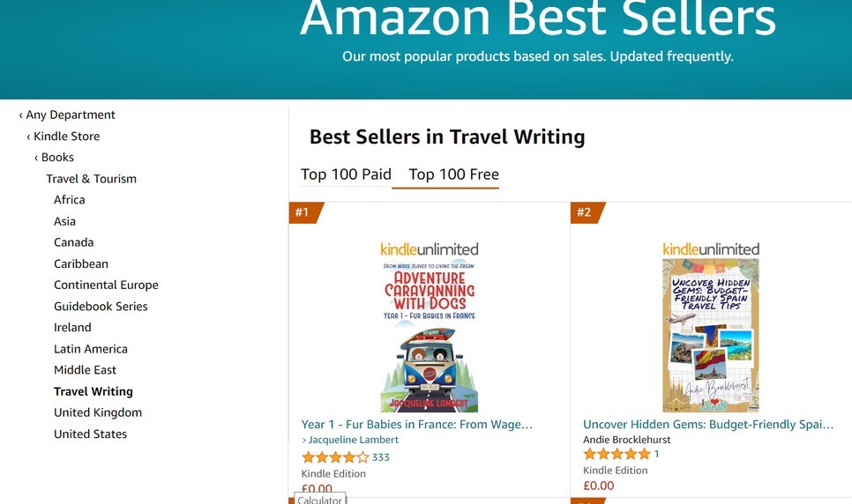Browse the Africa subcategory
852x504 pixels.
(69, 200)
